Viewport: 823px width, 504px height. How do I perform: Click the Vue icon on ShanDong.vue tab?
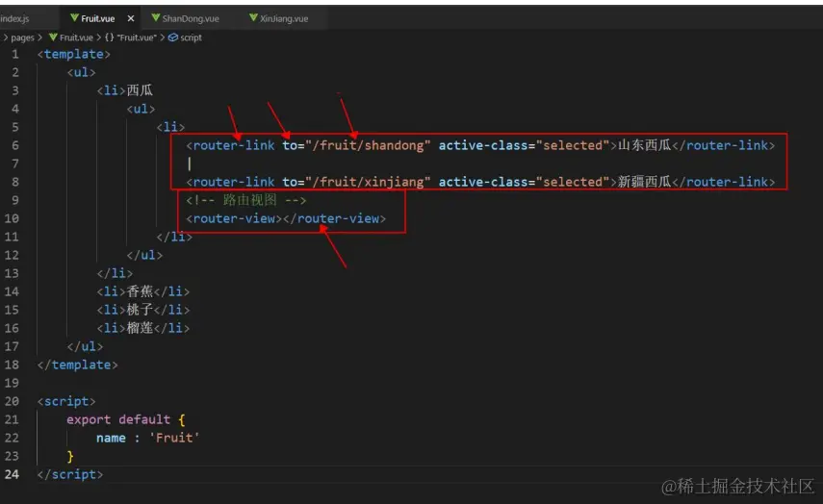[155, 18]
